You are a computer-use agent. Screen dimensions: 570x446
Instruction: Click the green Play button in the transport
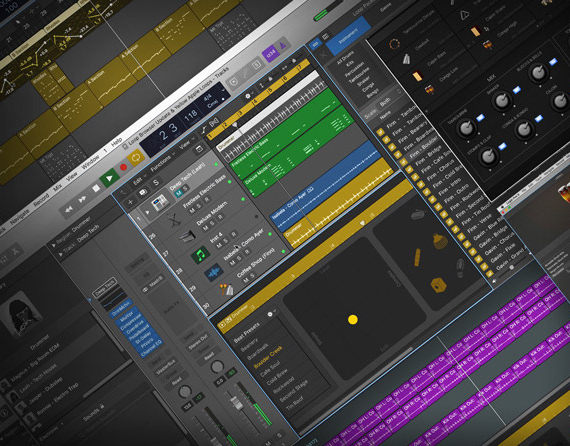[x=109, y=178]
